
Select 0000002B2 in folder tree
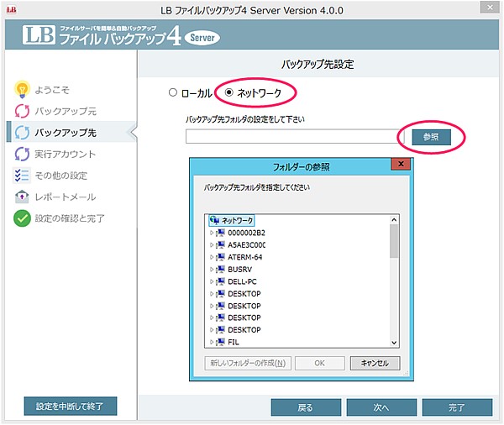246,233
